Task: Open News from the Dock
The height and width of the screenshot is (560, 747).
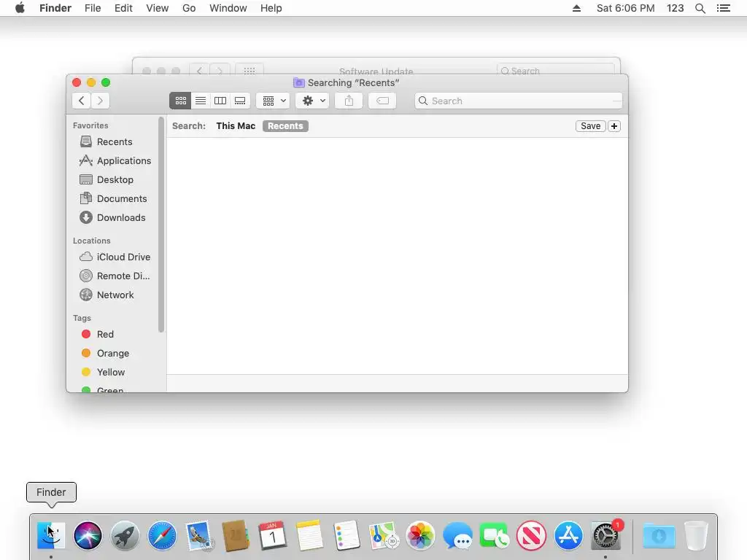Action: 531,535
